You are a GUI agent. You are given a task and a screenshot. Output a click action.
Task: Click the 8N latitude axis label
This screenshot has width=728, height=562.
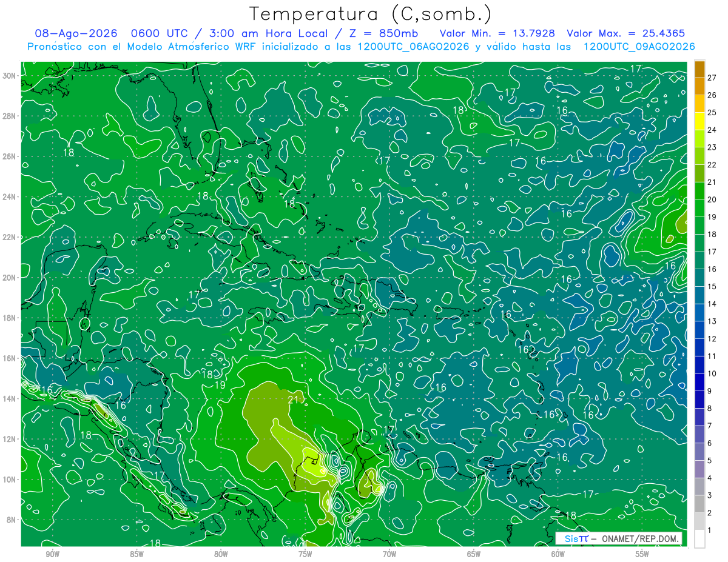(12, 520)
